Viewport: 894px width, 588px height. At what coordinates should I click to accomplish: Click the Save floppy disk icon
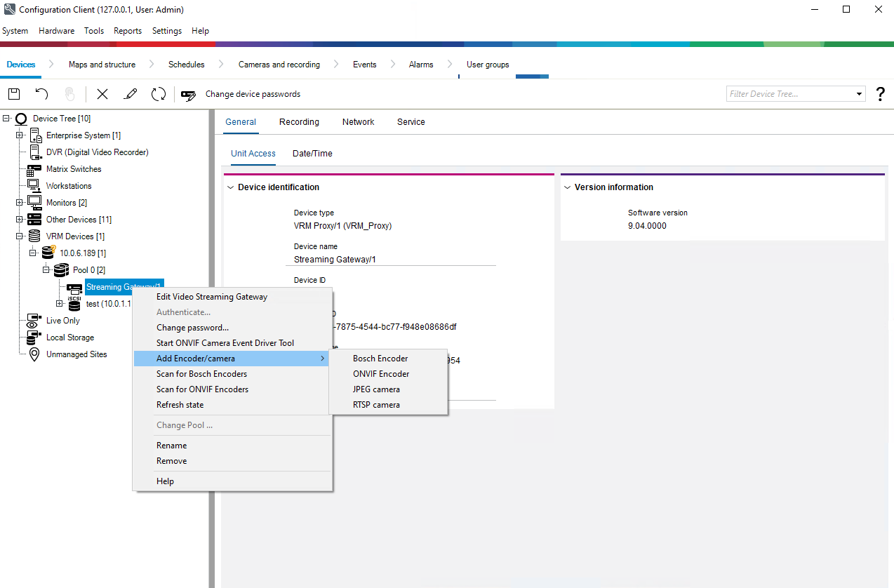pyautogui.click(x=14, y=94)
